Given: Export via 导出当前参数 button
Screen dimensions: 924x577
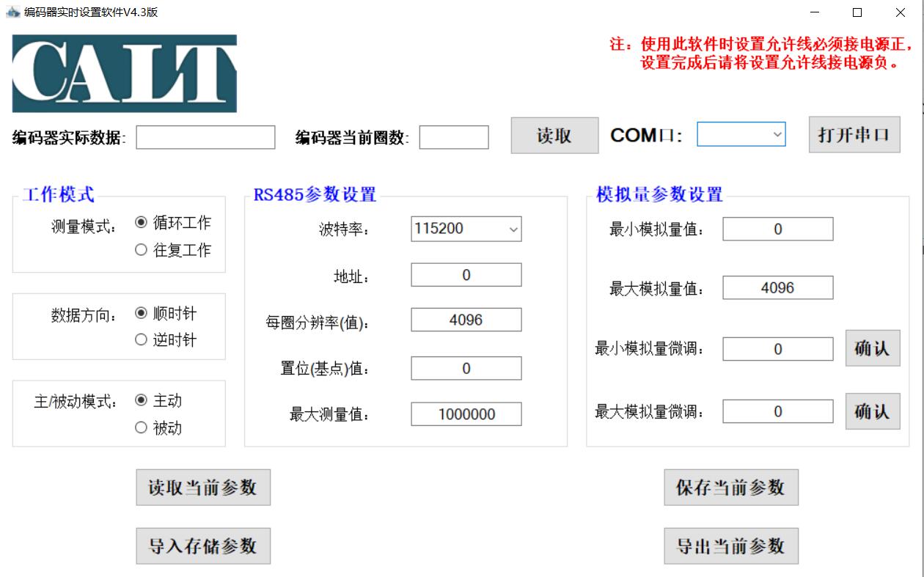Looking at the screenshot, I should click(x=730, y=546).
